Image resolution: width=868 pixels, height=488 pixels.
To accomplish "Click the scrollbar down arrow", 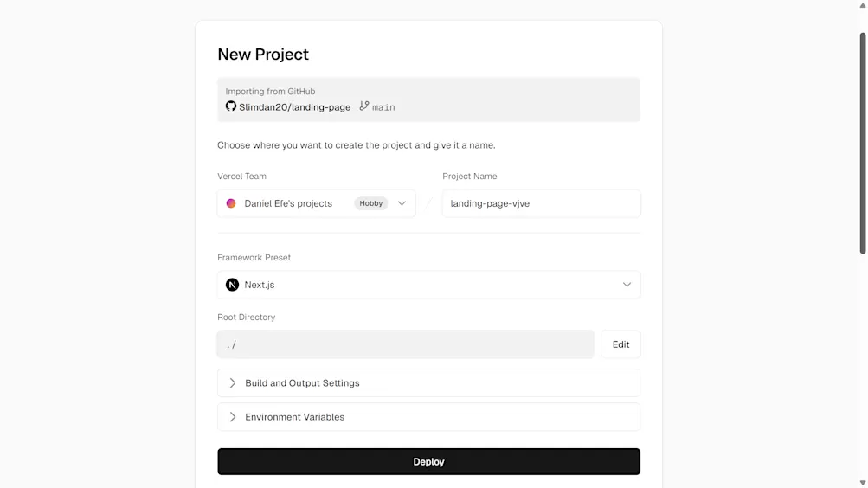I will [x=862, y=482].
